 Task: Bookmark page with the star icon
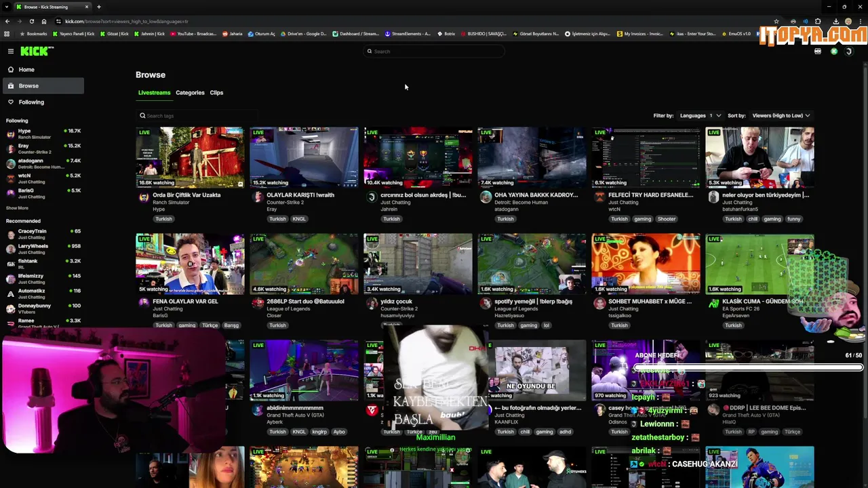(x=776, y=21)
